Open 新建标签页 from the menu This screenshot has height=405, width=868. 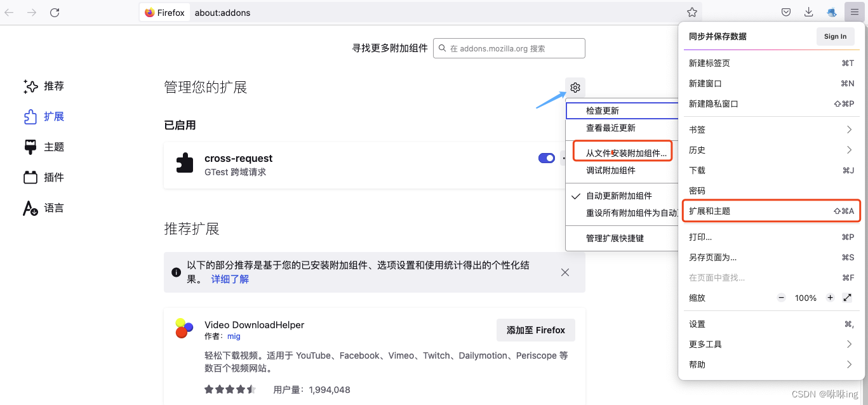(771, 63)
